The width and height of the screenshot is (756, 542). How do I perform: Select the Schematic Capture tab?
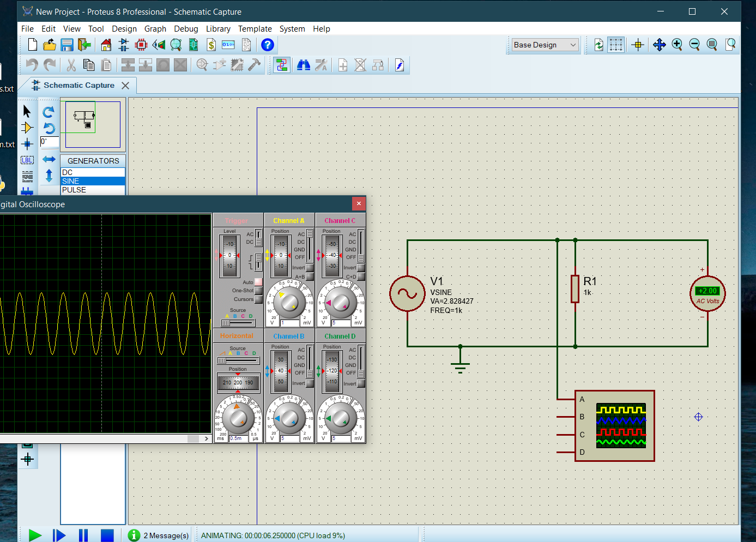(x=78, y=86)
